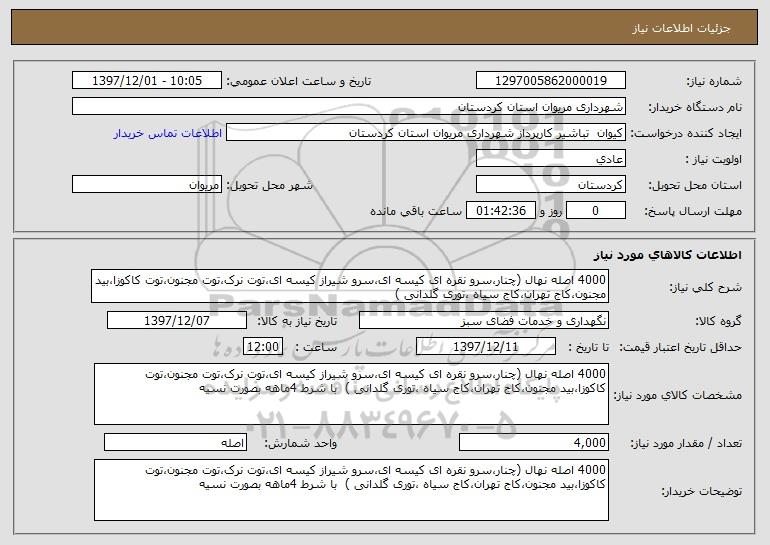The height and width of the screenshot is (545, 770).
Task: Click the label شرح کلی نیاز
Action: pyautogui.click(x=706, y=287)
